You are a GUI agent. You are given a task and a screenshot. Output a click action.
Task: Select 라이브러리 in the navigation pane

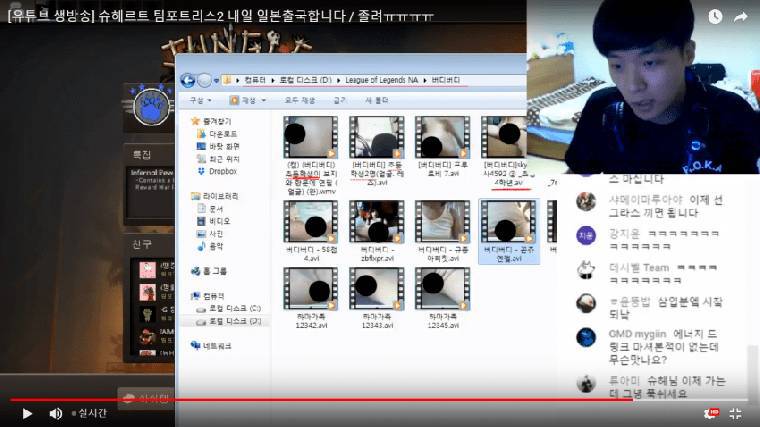(221, 196)
